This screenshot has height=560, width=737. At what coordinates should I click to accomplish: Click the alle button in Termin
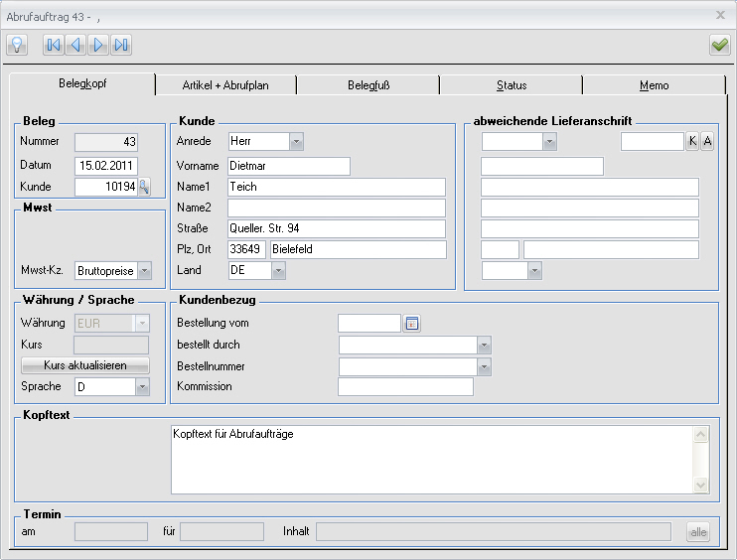pyautogui.click(x=698, y=532)
